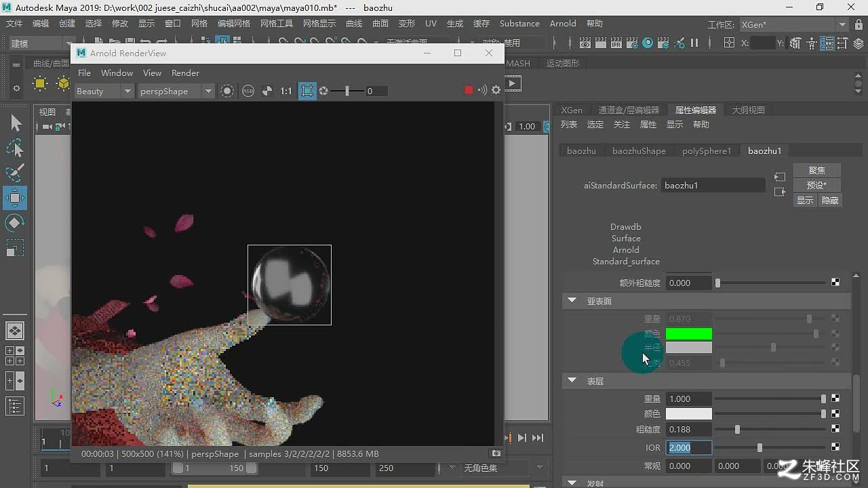Step forward one frame playback button
Image resolution: width=868 pixels, height=488 pixels.
coord(521,438)
